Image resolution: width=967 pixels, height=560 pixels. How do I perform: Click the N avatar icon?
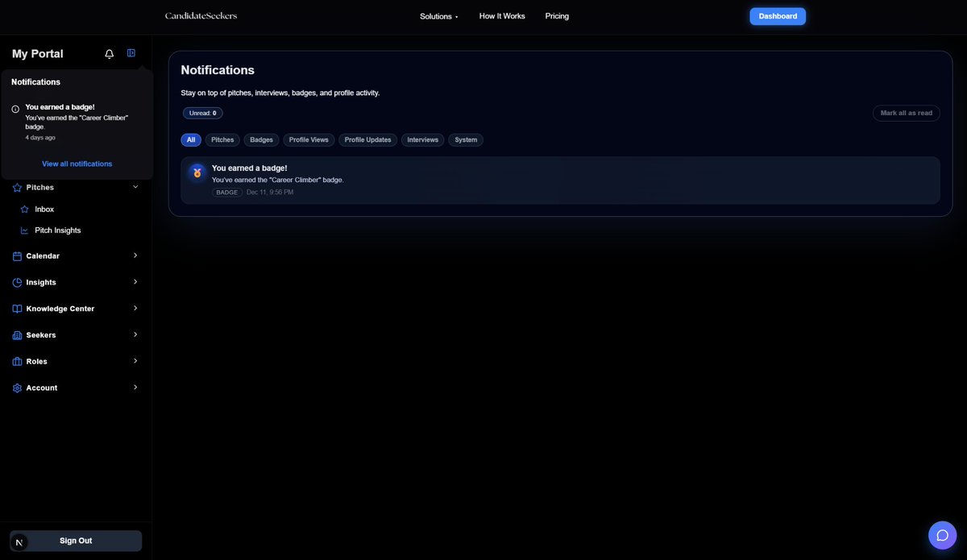19,542
